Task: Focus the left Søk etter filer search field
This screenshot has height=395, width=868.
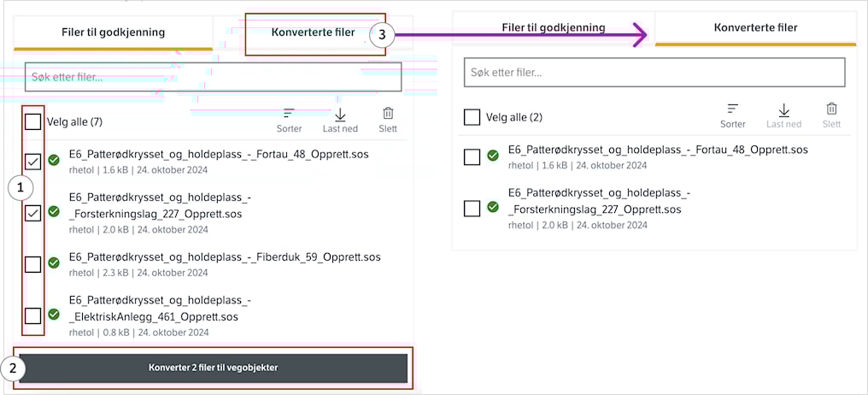Action: (213, 77)
